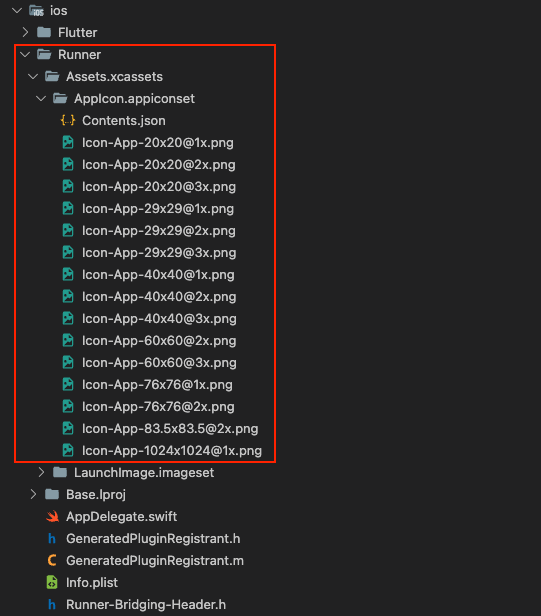Click image icon of Icon-App-40x40@3x.png
This screenshot has width=541, height=616.
tap(68, 318)
